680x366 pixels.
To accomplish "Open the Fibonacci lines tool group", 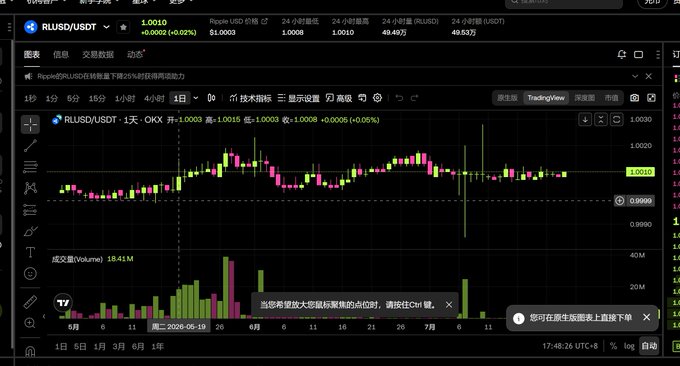I will 30,167.
